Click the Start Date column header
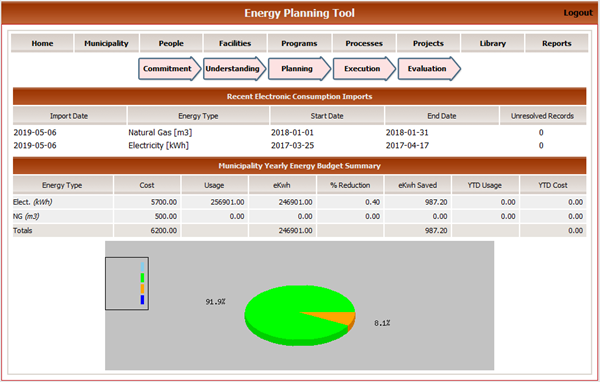Viewport: 600px width, 382px height. point(327,116)
